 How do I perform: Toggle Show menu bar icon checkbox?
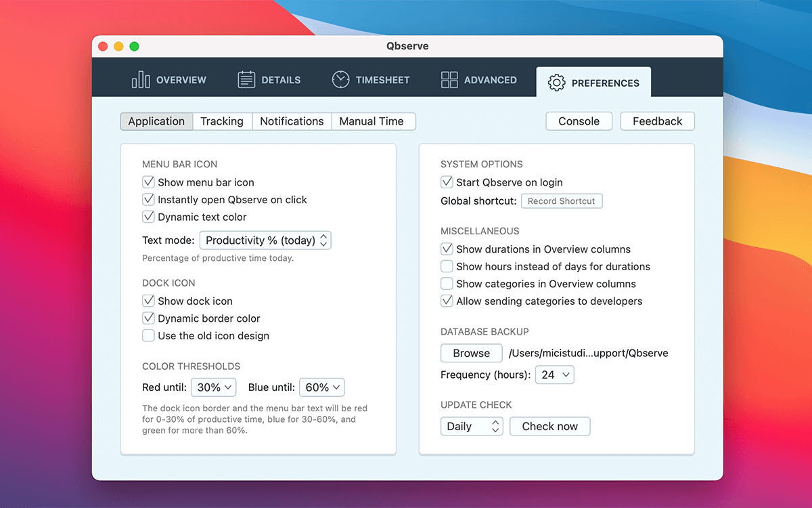(148, 182)
